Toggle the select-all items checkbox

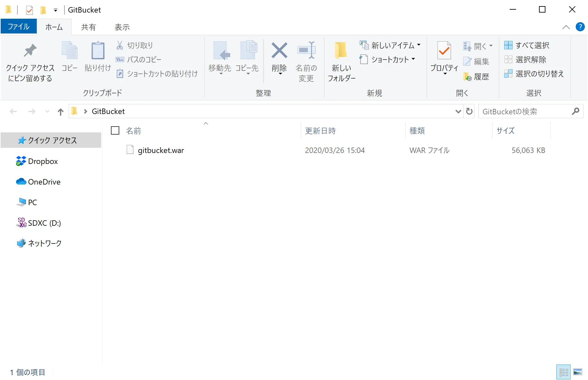click(x=115, y=130)
